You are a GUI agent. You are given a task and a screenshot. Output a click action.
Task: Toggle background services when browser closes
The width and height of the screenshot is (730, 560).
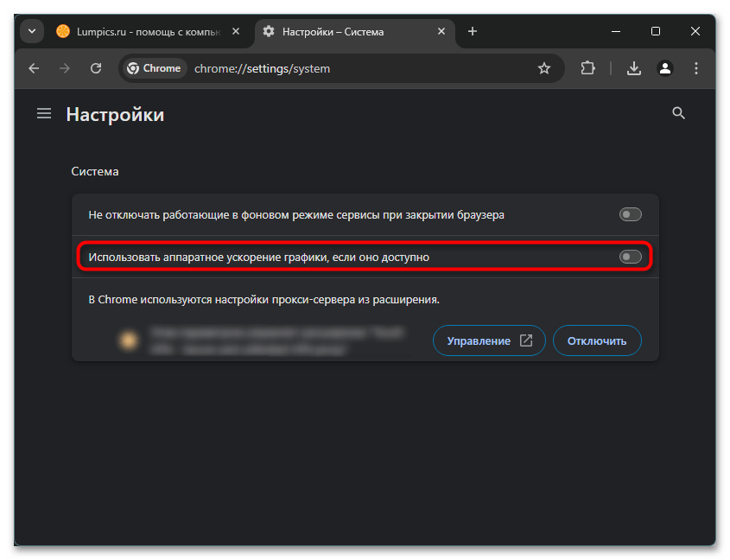coord(631,214)
